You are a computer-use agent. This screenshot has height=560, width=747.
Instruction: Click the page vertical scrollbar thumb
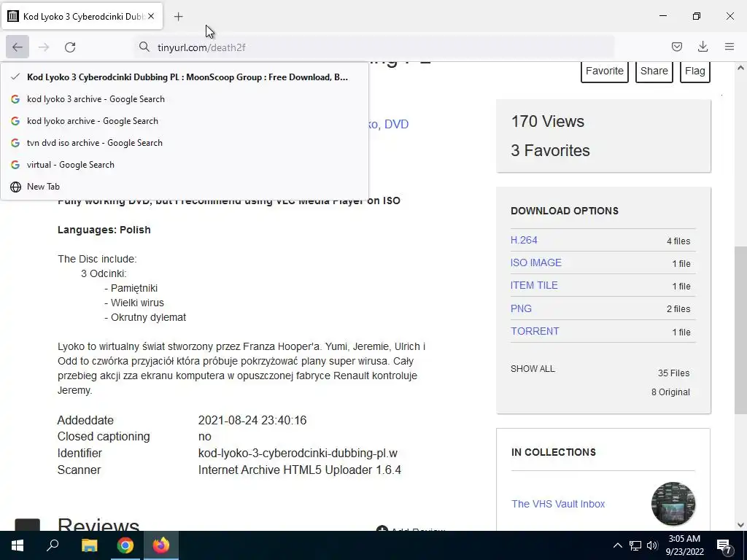point(740,330)
